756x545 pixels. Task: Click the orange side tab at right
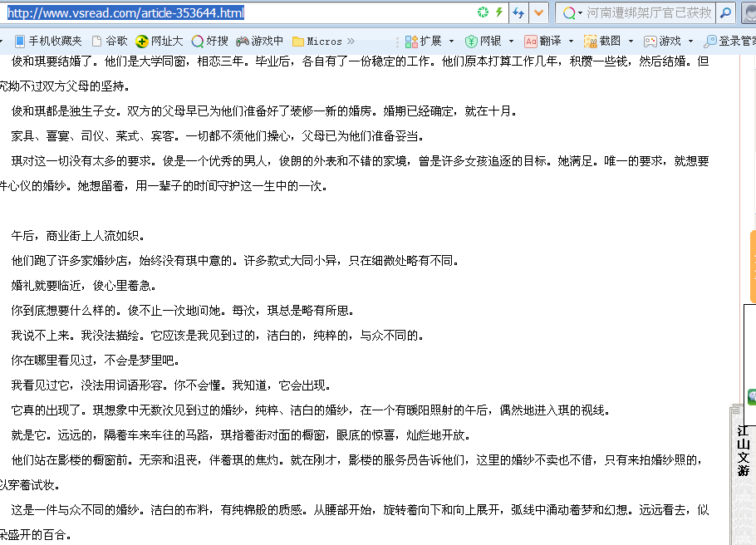click(x=753, y=266)
